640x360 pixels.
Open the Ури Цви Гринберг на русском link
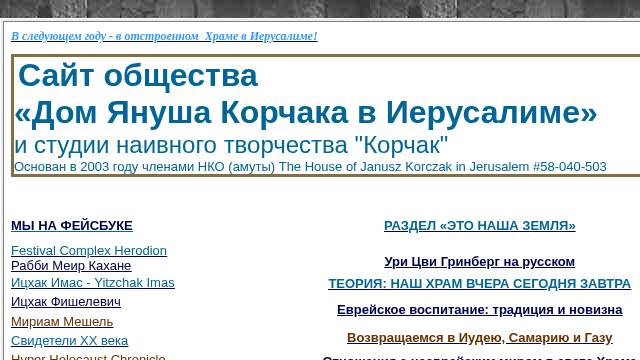480,262
